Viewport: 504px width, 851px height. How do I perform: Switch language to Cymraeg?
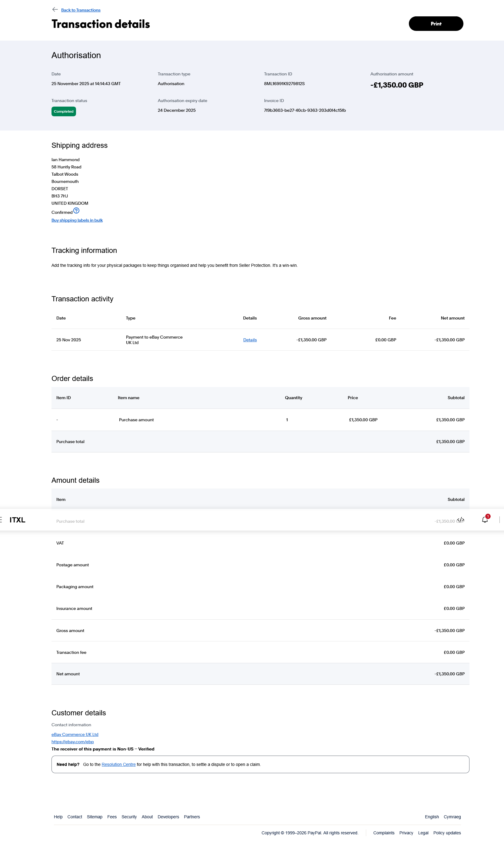pos(452,817)
